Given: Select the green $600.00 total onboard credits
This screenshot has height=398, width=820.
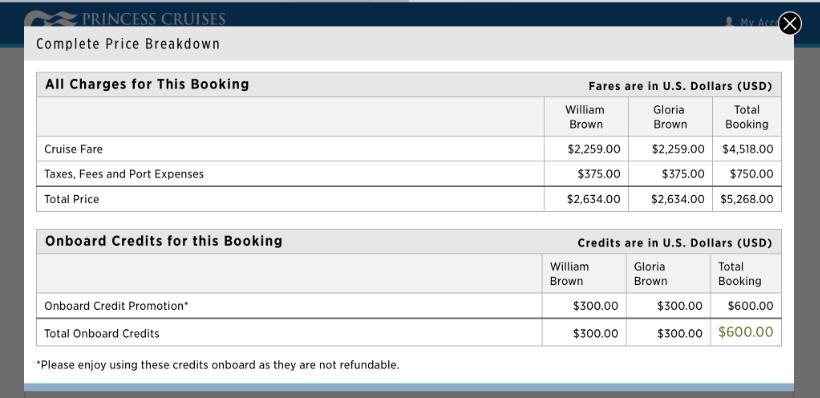Looking at the screenshot, I should 745,332.
